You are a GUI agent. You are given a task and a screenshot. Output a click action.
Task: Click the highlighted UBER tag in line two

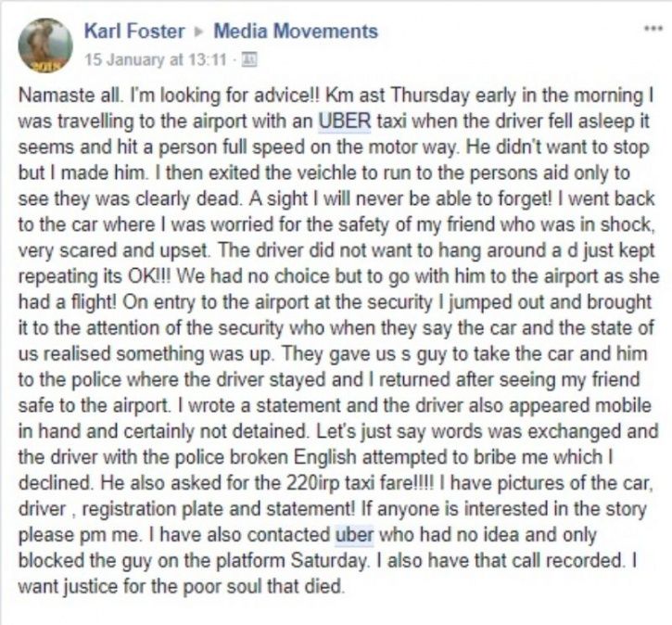tap(345, 121)
